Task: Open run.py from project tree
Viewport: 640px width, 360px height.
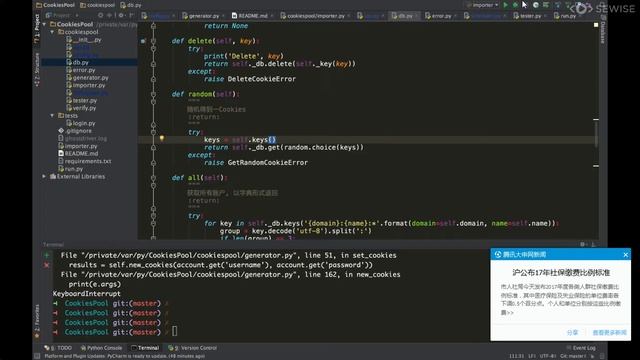Action: click(x=71, y=169)
